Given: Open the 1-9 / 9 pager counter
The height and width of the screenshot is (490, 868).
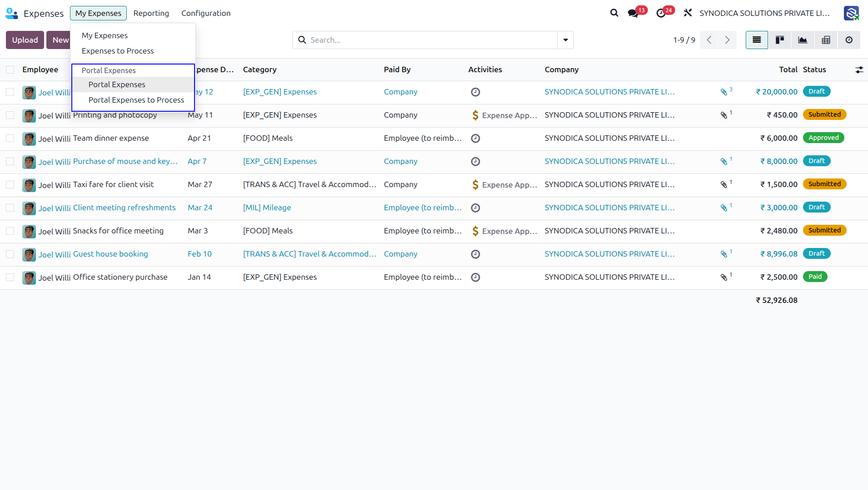Looking at the screenshot, I should 684,40.
